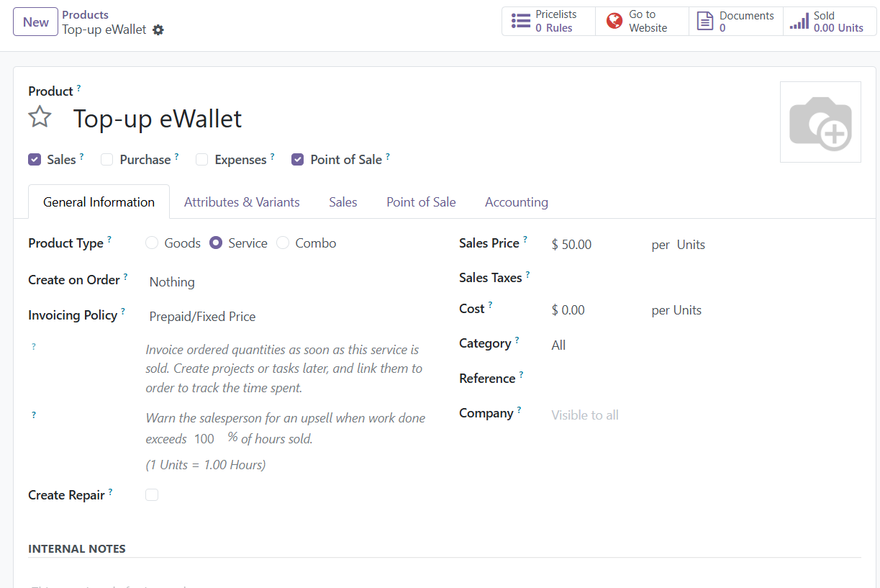Image resolution: width=880 pixels, height=588 pixels.
Task: Click help tooltip next to Product Type
Action: tap(109, 240)
